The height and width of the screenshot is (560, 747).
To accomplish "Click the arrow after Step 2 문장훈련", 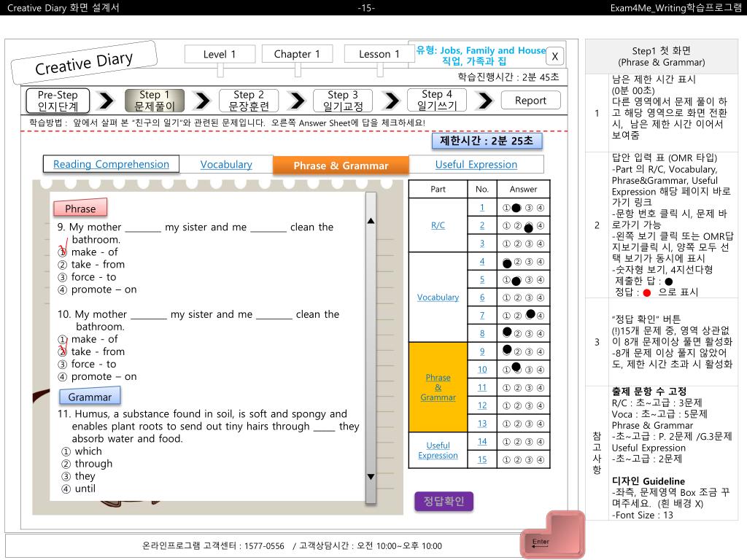I will [297, 101].
